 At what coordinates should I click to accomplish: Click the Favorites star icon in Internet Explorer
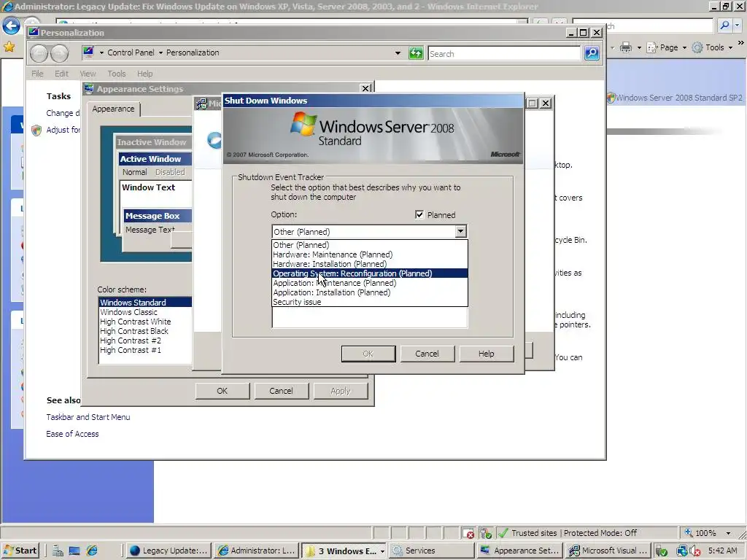pos(9,47)
